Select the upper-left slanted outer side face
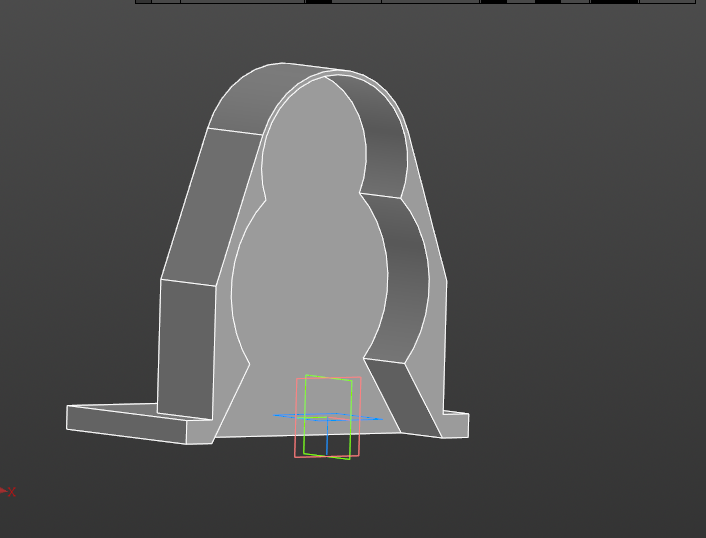 coord(212,205)
